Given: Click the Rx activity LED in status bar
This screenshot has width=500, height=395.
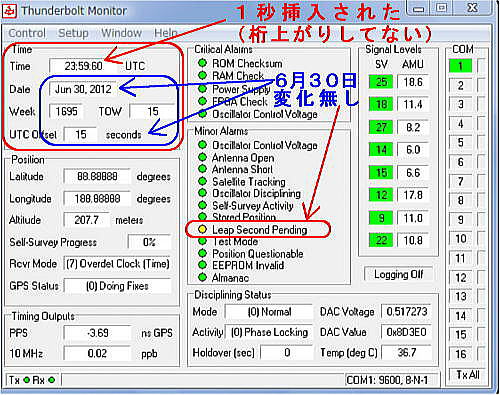Looking at the screenshot, I should 51,380.
